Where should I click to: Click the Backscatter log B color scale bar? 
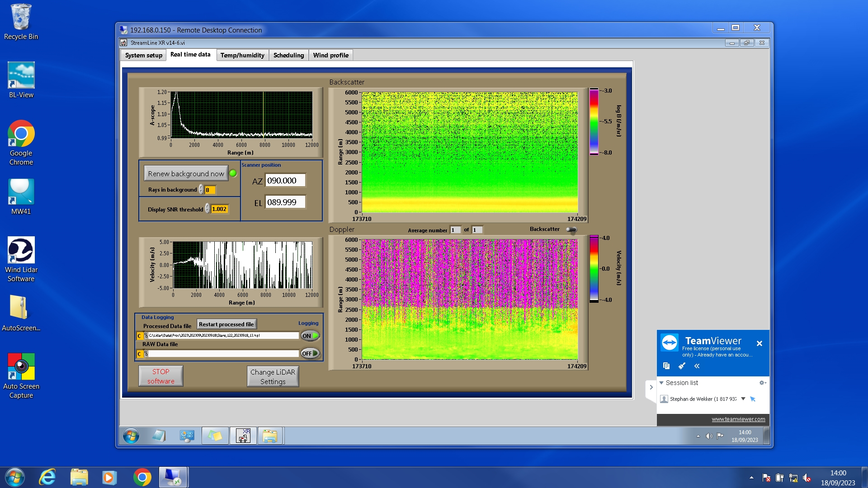point(594,122)
